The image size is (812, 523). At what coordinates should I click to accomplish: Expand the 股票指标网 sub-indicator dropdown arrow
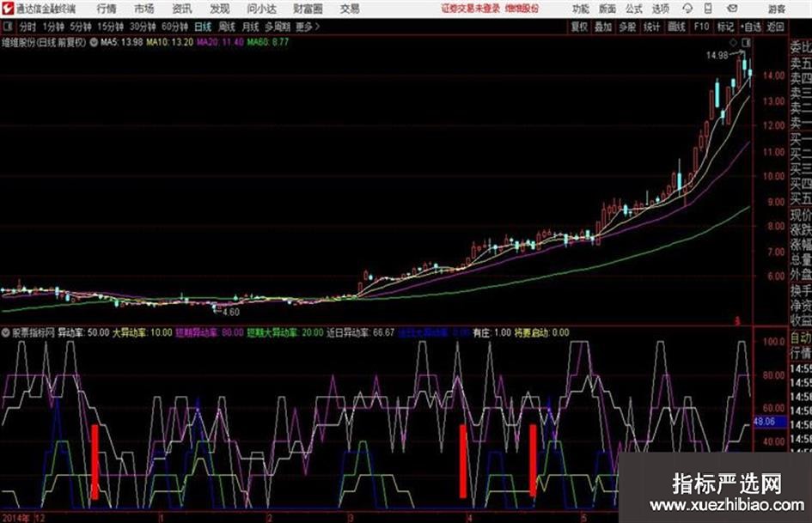6,332
